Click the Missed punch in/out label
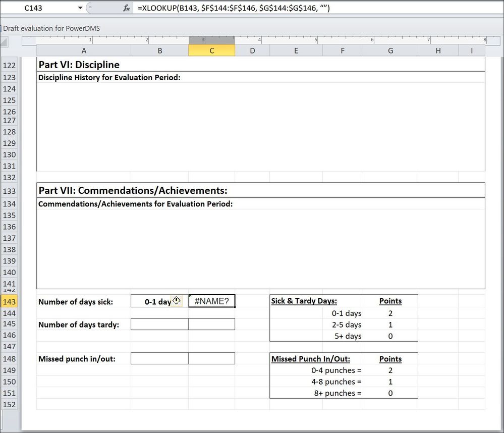Image resolution: width=504 pixels, height=433 pixels. [77, 359]
